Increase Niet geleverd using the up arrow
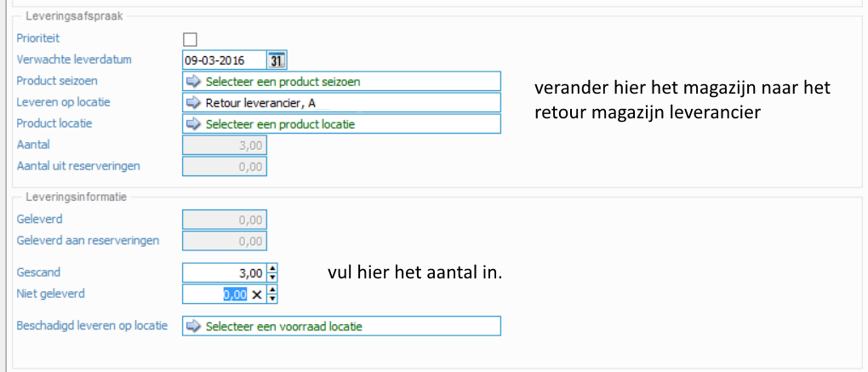The image size is (868, 372). coord(272,290)
